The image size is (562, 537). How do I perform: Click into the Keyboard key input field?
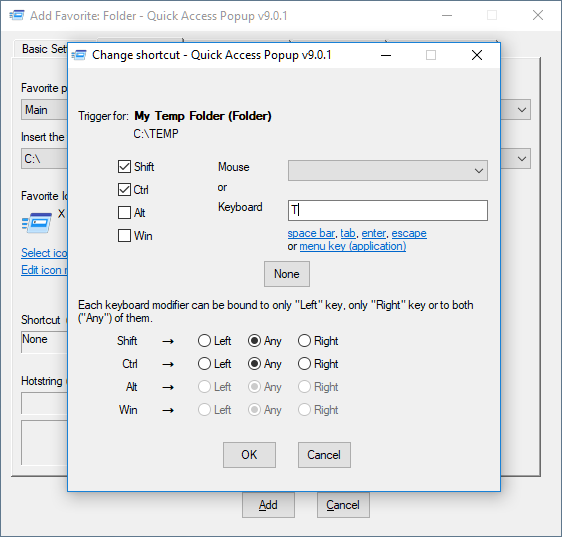coord(387,210)
